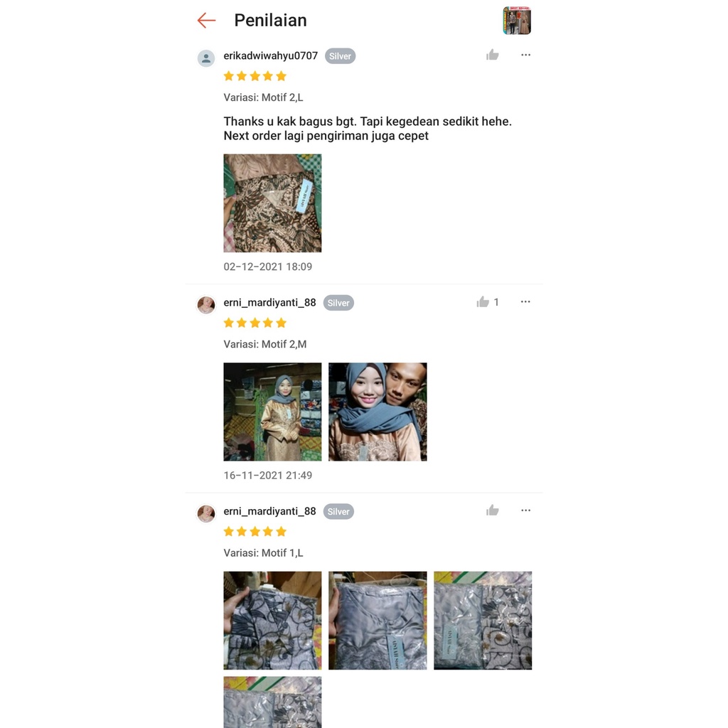This screenshot has height=728, width=728.
Task: Open erni_mardiyanti_88's avatar on the Motif 2,M review
Action: [x=206, y=305]
